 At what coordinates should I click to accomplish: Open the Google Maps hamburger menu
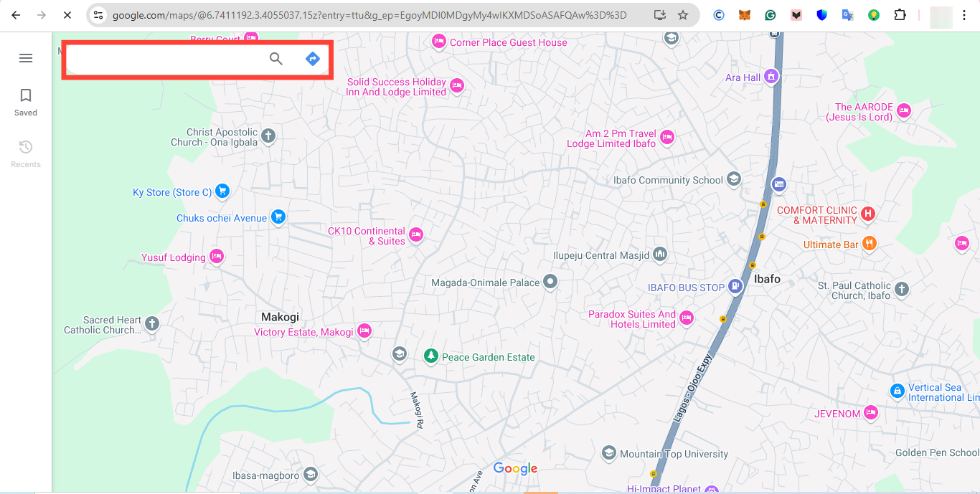click(x=26, y=58)
